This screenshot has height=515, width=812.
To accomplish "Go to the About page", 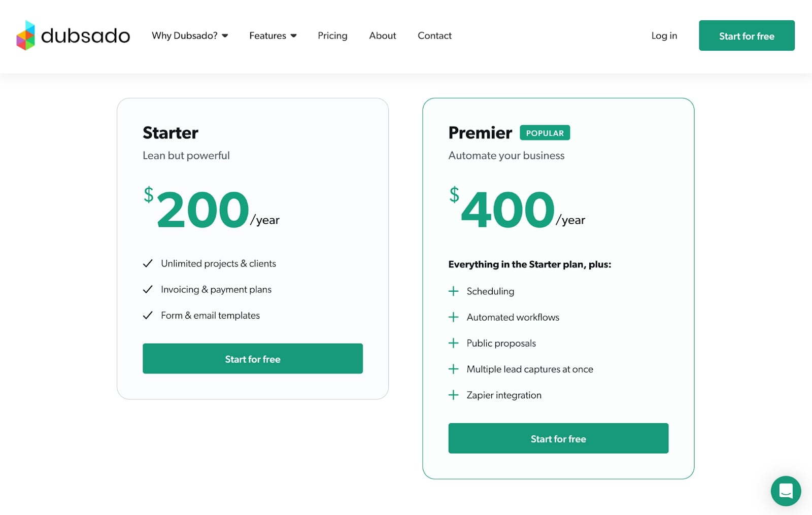I will tap(382, 36).
